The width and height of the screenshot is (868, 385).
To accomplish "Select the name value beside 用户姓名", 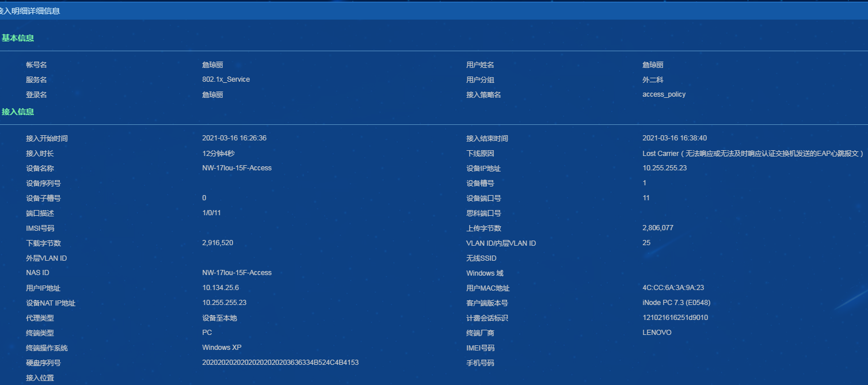I will pyautogui.click(x=653, y=65).
